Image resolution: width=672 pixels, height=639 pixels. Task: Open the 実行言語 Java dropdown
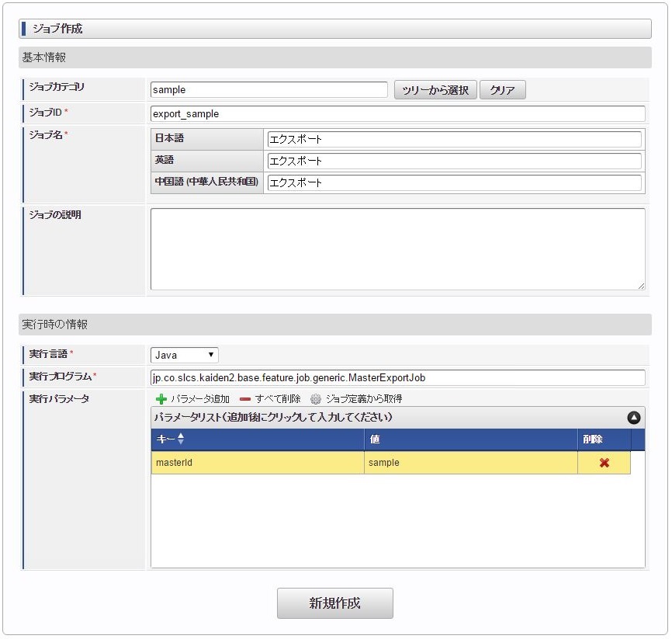point(184,355)
